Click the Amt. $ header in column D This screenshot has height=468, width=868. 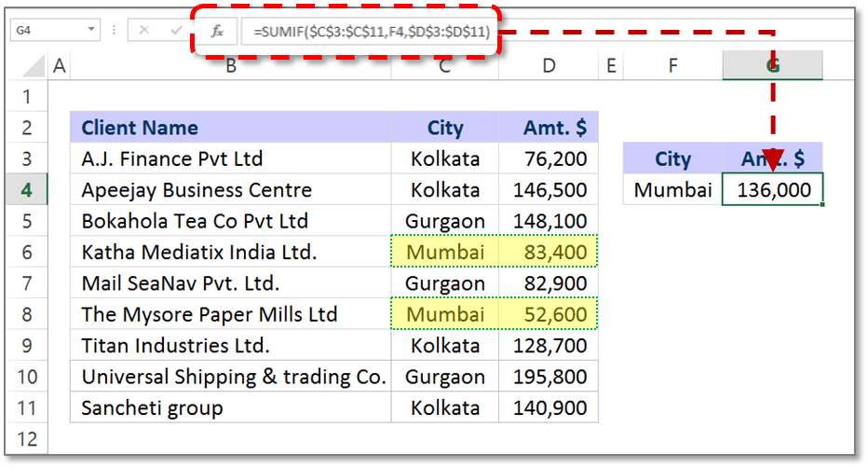click(549, 128)
